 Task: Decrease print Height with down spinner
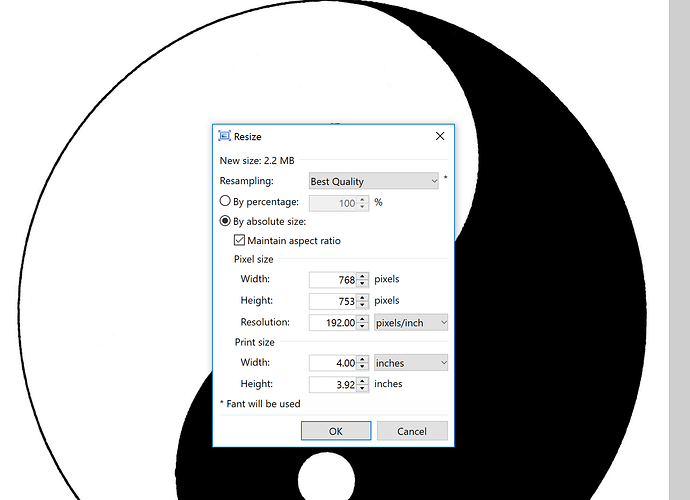tap(363, 388)
